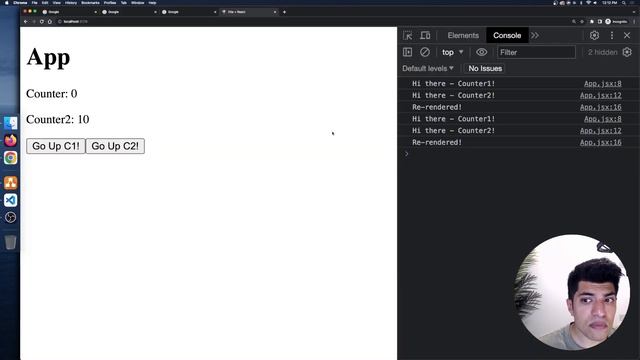Open the Apple menu

[x=7, y=2]
